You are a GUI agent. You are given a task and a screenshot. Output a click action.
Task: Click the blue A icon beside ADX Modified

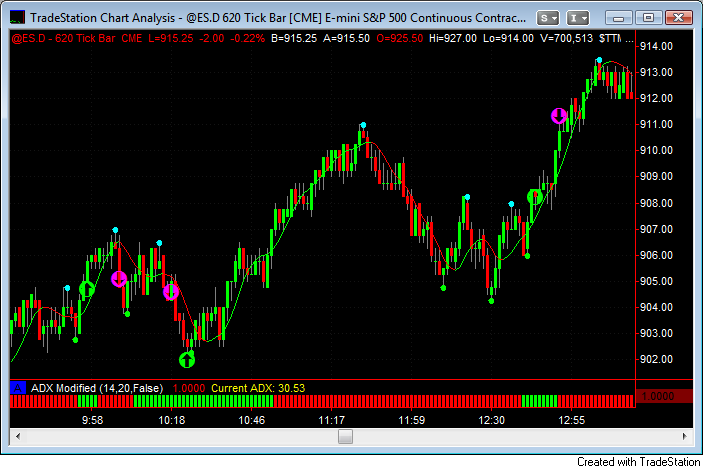coord(17,388)
